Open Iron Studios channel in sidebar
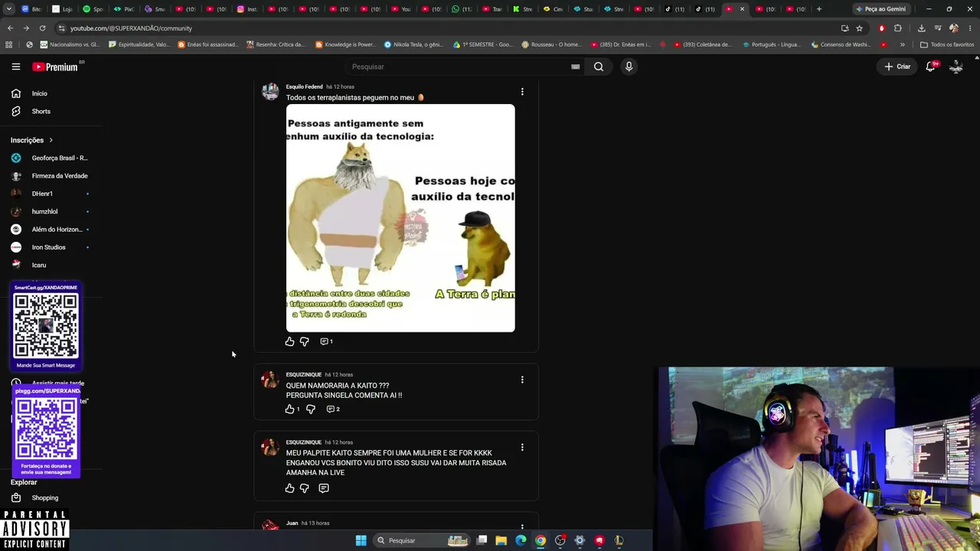Screen dimensions: 980x551 pos(51,247)
